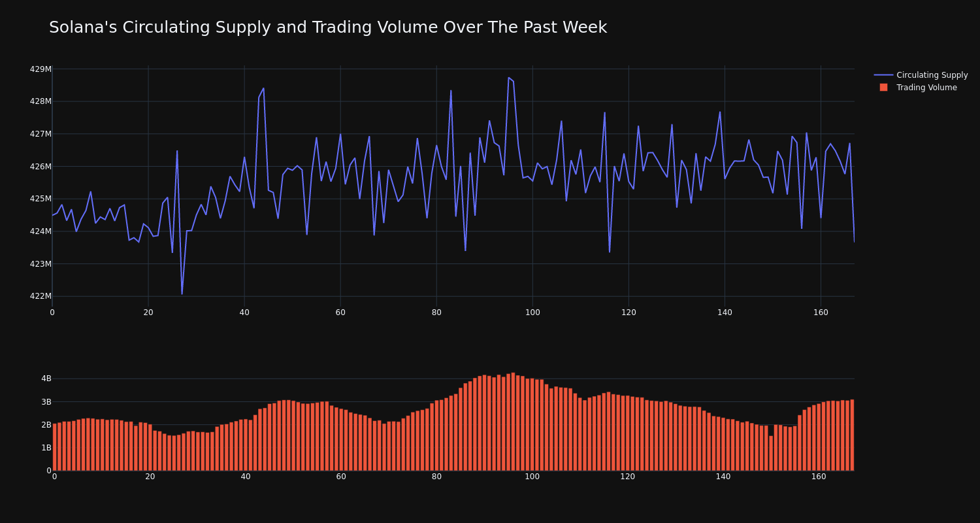980x523 pixels.
Task: Click the 4B volume axis label
Action: click(x=46, y=379)
